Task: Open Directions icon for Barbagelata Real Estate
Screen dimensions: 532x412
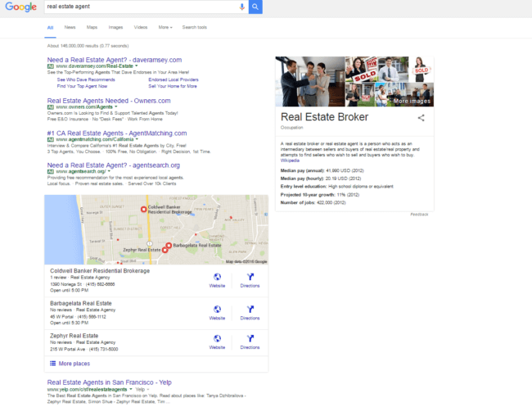Action: pos(250,309)
